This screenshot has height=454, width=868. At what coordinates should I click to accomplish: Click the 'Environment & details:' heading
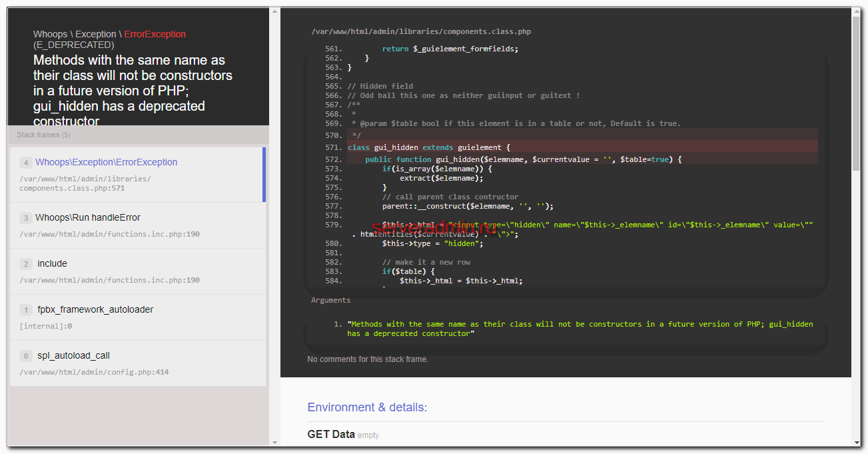tap(367, 407)
